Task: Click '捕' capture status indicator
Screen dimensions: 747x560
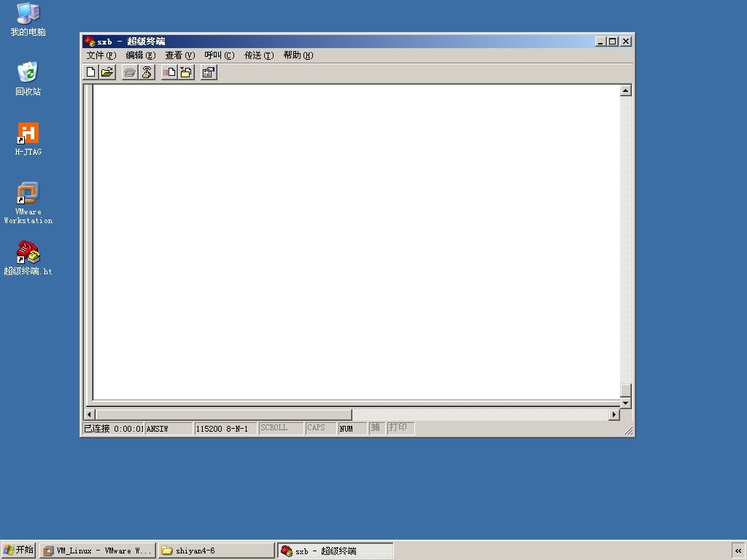Action: coord(376,428)
